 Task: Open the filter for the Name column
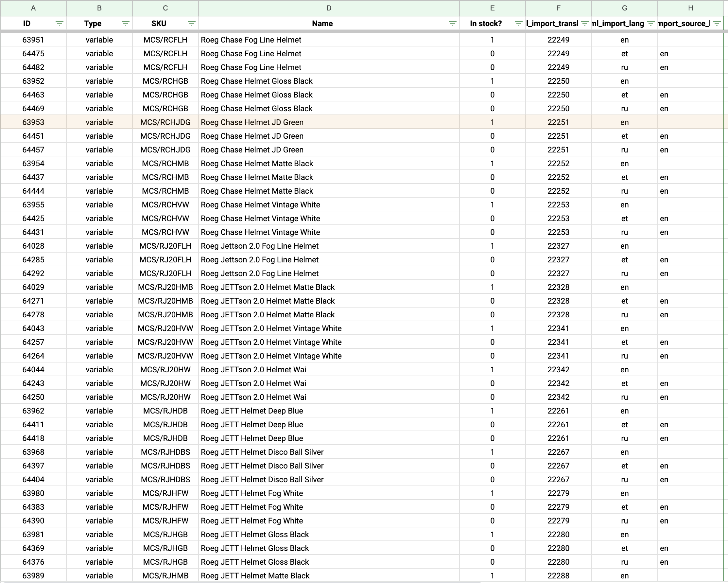click(453, 23)
